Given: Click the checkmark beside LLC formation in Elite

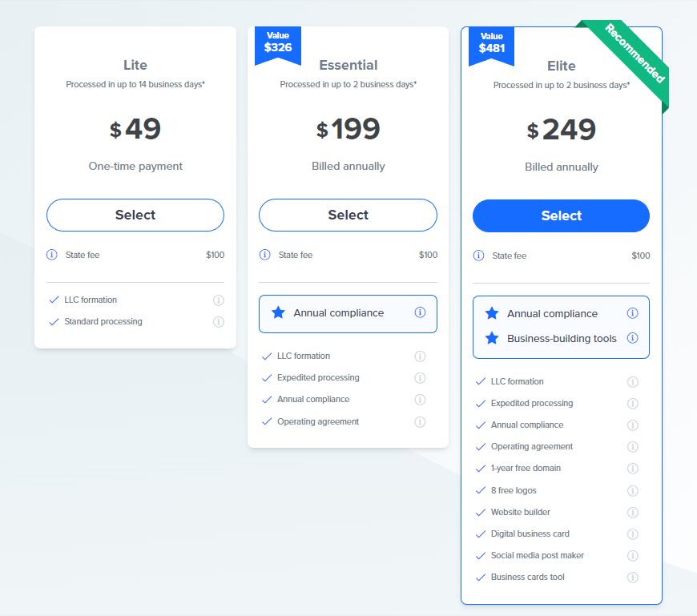Looking at the screenshot, I should [481, 381].
